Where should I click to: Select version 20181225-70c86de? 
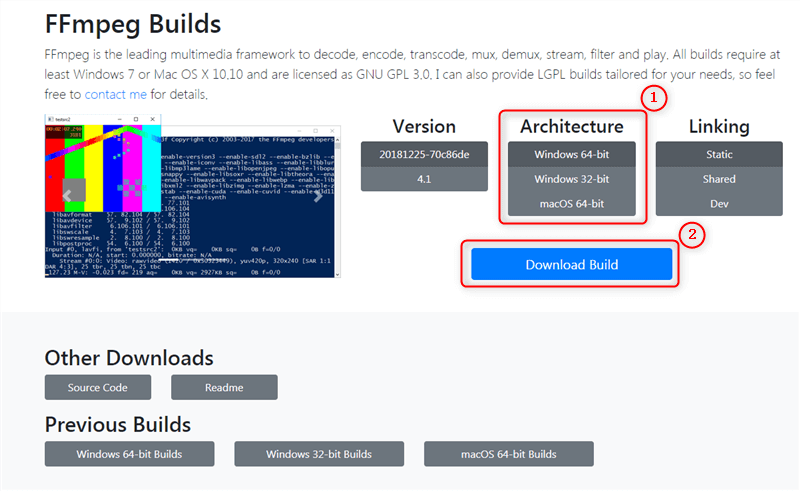pyautogui.click(x=423, y=155)
